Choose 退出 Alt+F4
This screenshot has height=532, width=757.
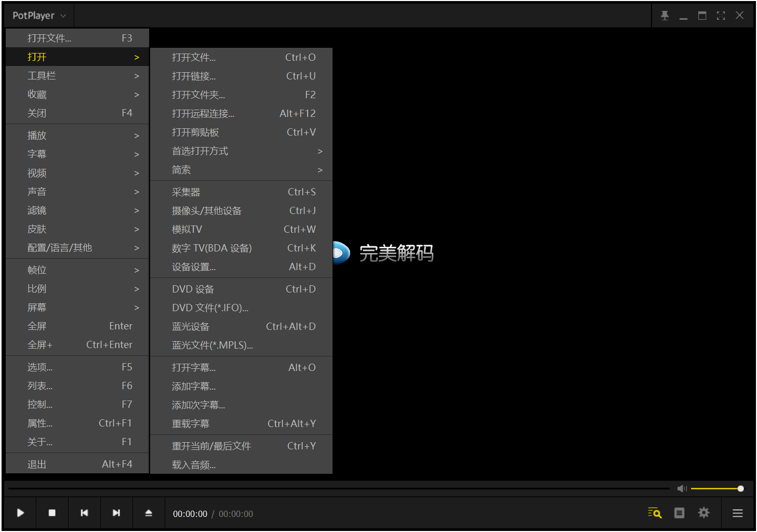[x=77, y=464]
